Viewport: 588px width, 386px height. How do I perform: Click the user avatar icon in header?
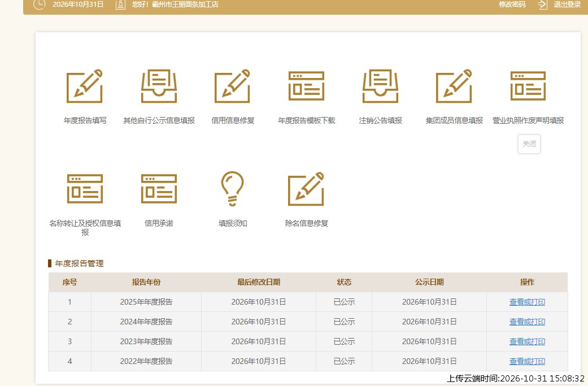(120, 5)
